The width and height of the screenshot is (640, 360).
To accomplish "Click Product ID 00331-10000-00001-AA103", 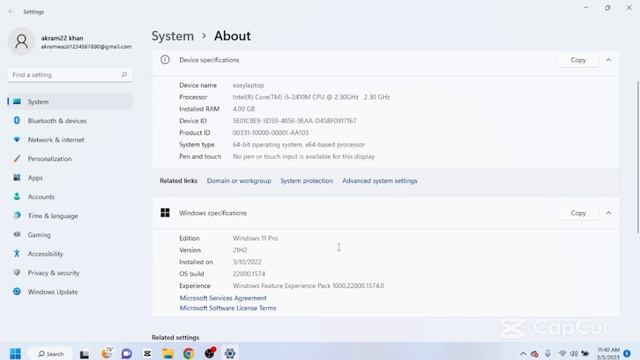I will 271,133.
